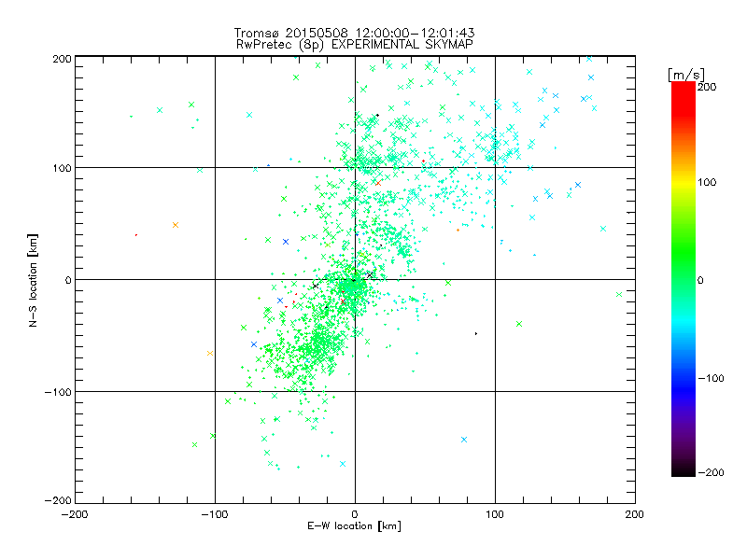Click the "[m/s]" colorbar unit label
This screenshot has width=747, height=560.
click(686, 75)
